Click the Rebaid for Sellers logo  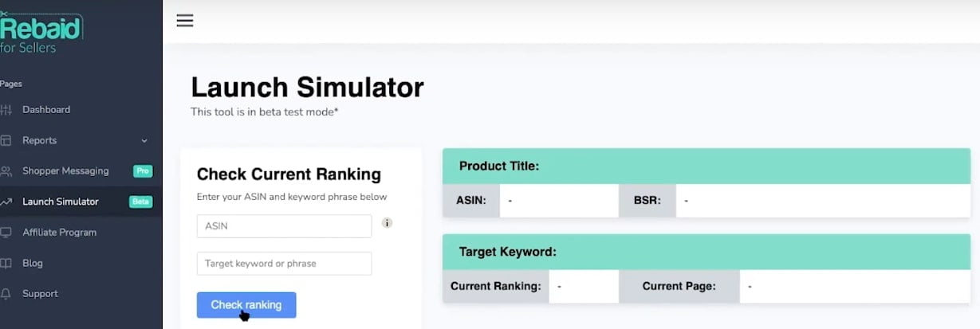point(41,33)
